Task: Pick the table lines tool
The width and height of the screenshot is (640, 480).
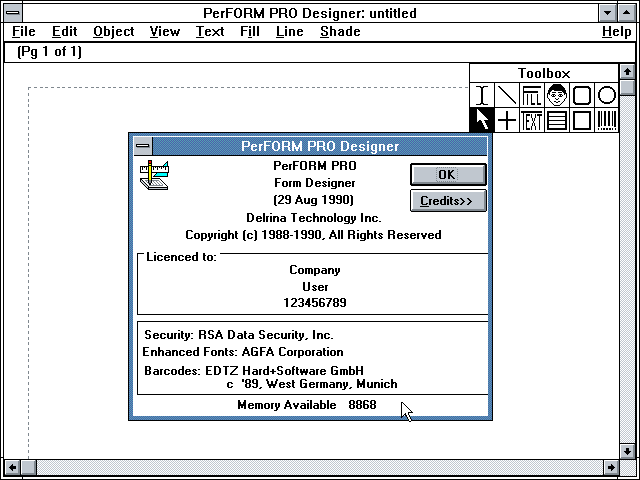Action: [x=557, y=120]
